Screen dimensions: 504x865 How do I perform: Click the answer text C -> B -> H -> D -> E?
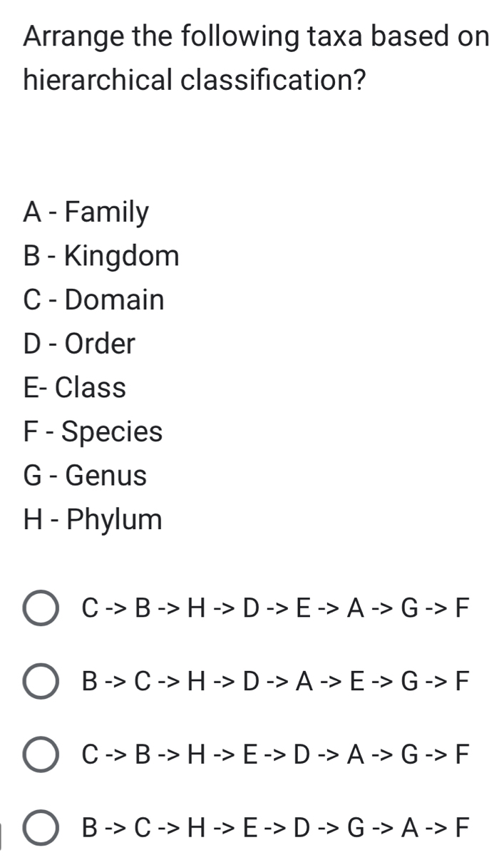click(274, 610)
